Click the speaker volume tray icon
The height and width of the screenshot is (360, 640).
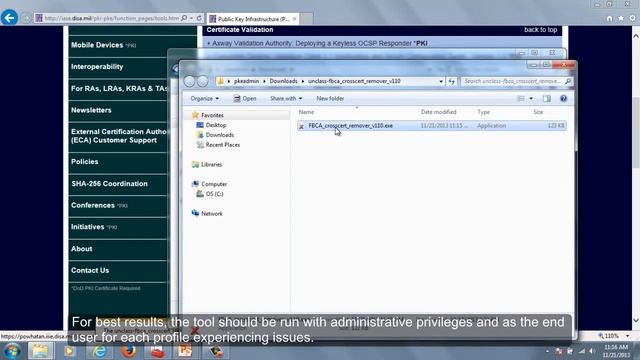pos(591,351)
